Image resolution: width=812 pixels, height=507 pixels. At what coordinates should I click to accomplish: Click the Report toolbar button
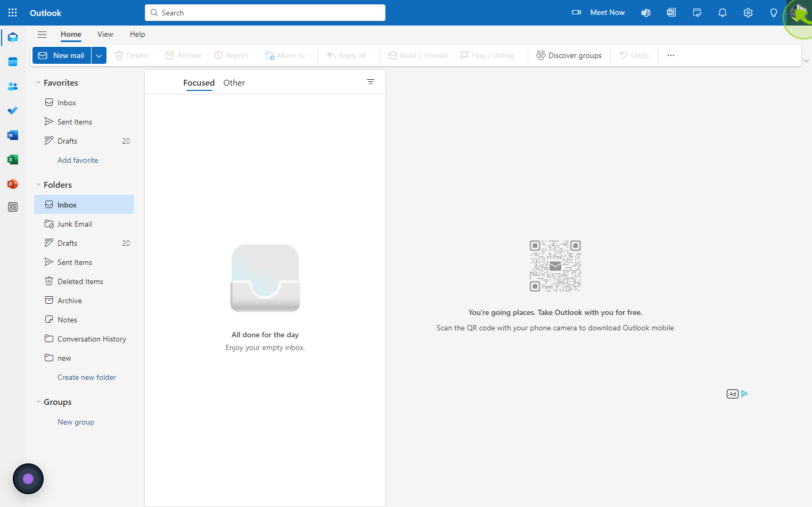[x=231, y=55]
